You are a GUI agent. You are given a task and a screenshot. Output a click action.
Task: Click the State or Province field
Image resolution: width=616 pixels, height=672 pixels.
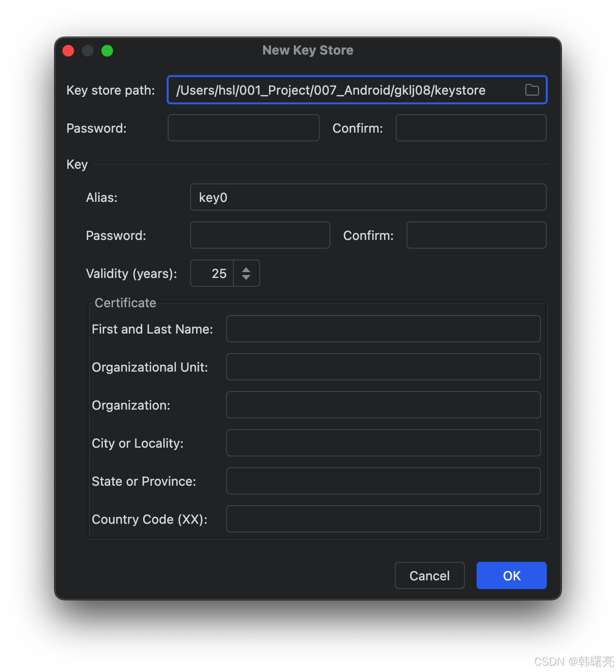[x=383, y=481]
